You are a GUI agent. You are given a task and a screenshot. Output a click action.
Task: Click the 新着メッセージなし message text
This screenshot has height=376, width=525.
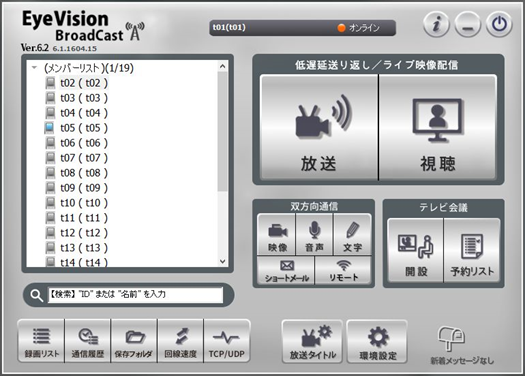point(462,361)
